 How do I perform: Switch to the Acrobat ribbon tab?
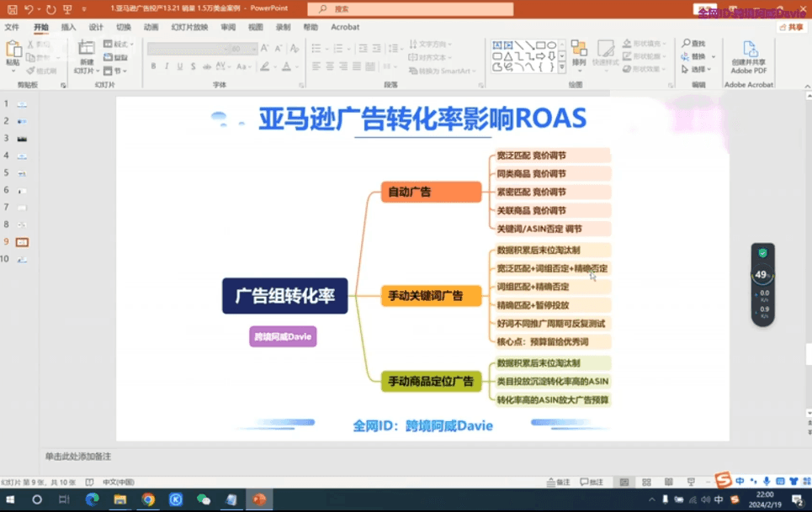[x=345, y=26]
